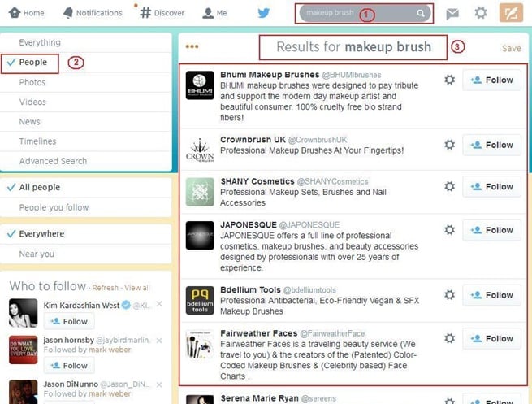Follow Bdellium Tools

pyautogui.click(x=491, y=295)
